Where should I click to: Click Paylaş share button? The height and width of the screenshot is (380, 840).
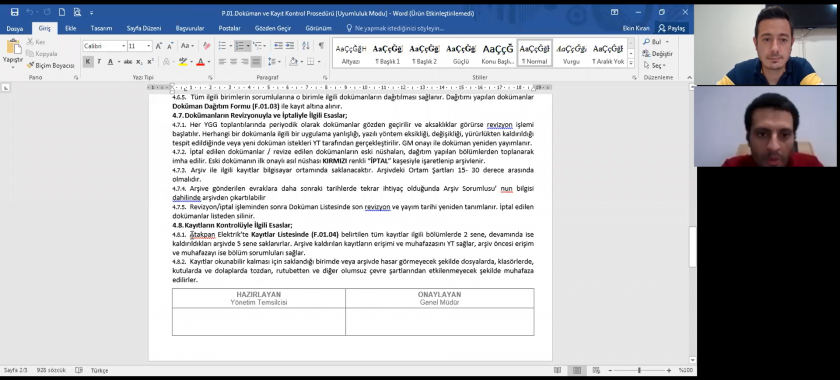point(672,28)
